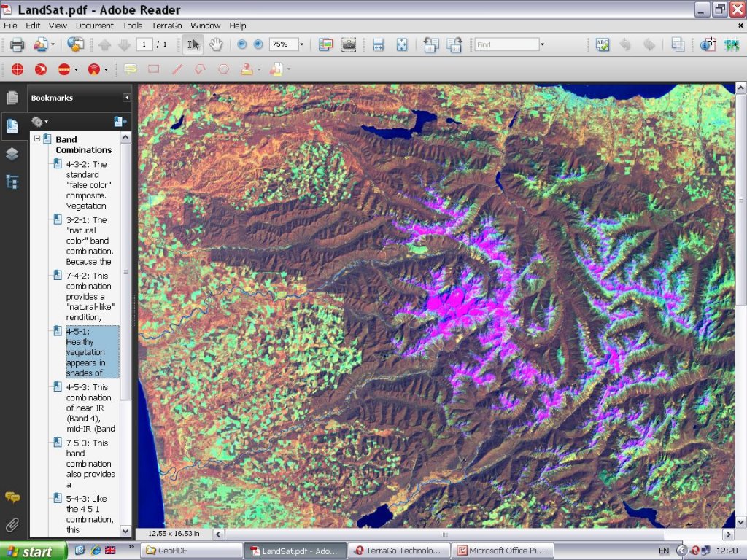Click the spell check ABC icon
Viewport: 747px width, 560px height.
[602, 44]
